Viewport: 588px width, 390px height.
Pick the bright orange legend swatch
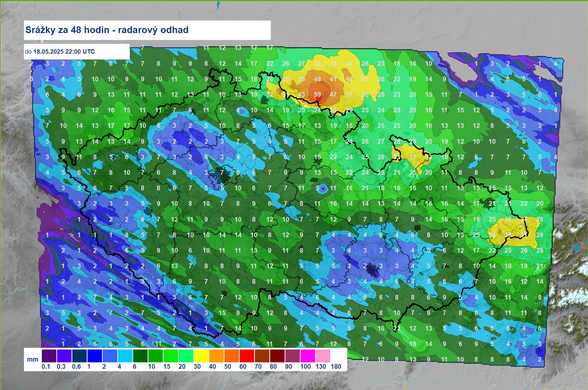[231, 356]
